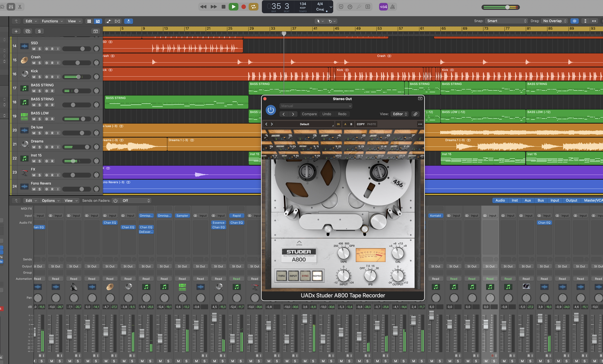Open the View menu in Tracks area
The image size is (603, 364).
74,21
